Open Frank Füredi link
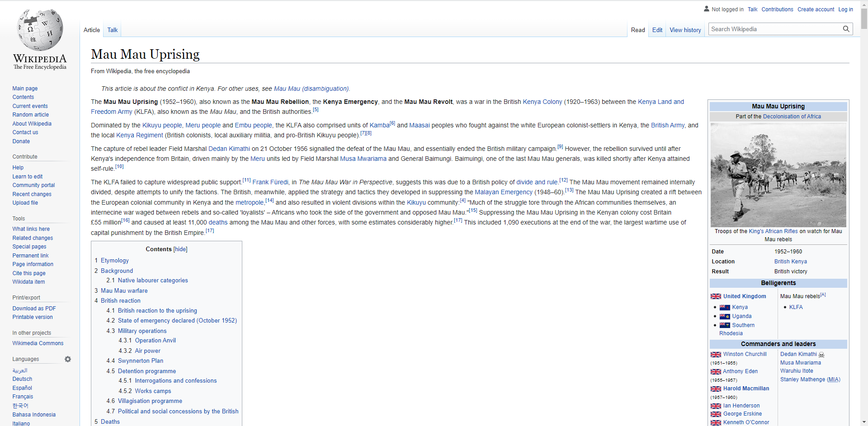The height and width of the screenshot is (426, 868). click(270, 182)
